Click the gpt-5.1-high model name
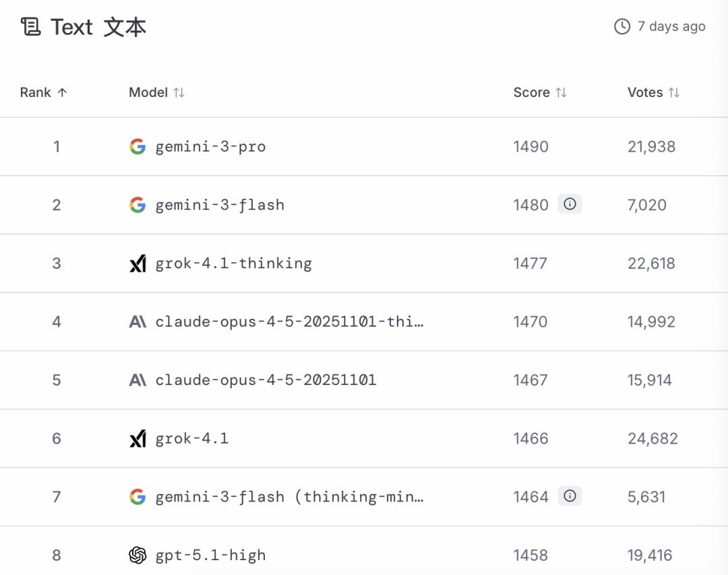Viewport: 728px width, 575px height. (210, 555)
